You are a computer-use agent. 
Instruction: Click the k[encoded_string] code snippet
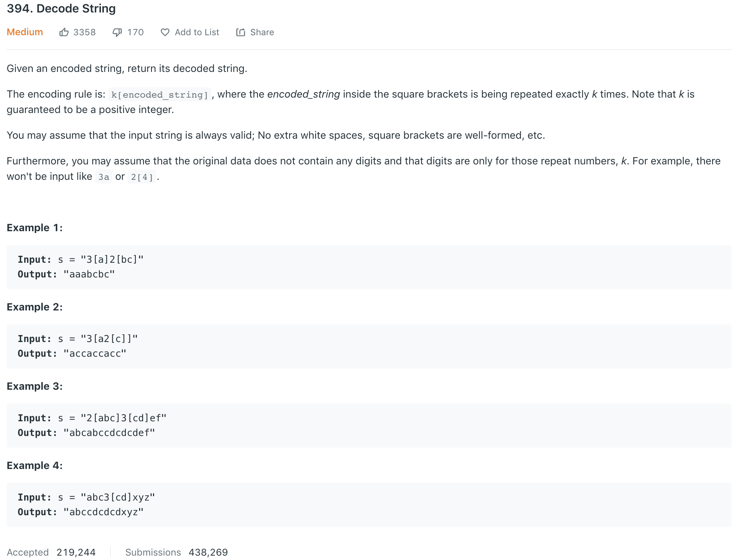(x=160, y=95)
